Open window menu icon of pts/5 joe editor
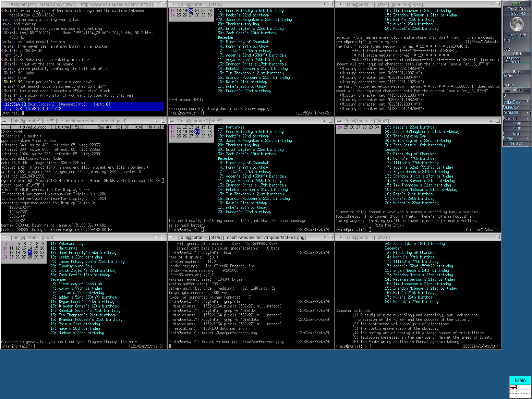The image size is (532, 399). click(x=3, y=121)
